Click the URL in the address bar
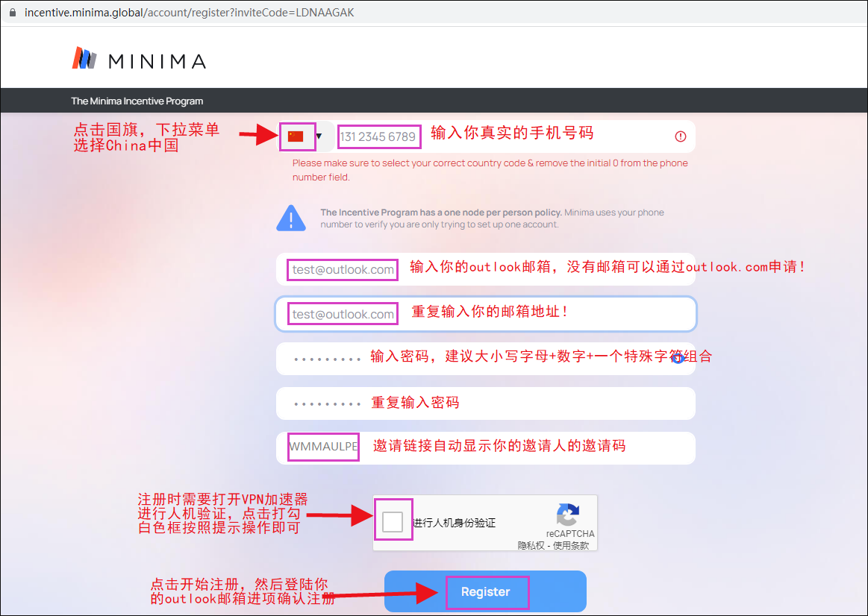The height and width of the screenshot is (616, 868). click(x=190, y=12)
